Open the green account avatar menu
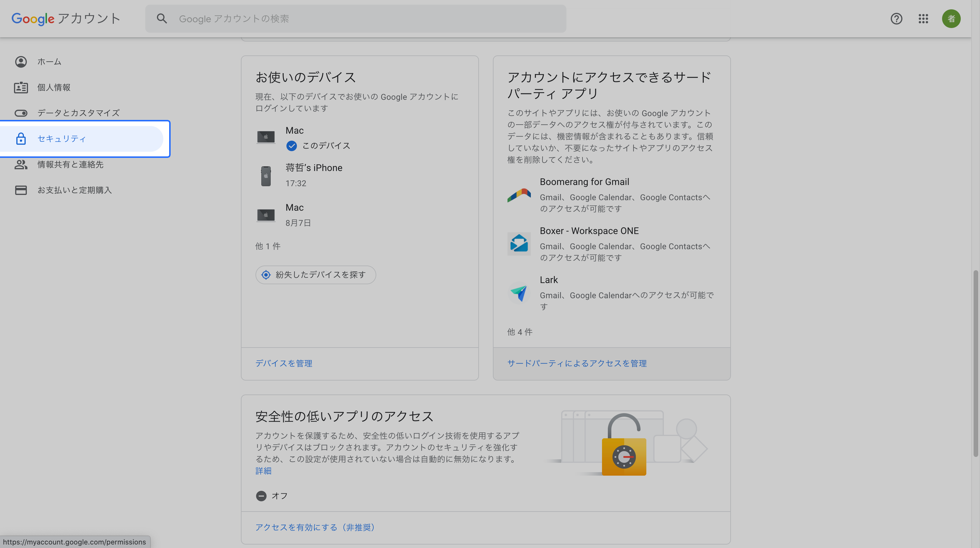The width and height of the screenshot is (980, 548). [x=951, y=19]
